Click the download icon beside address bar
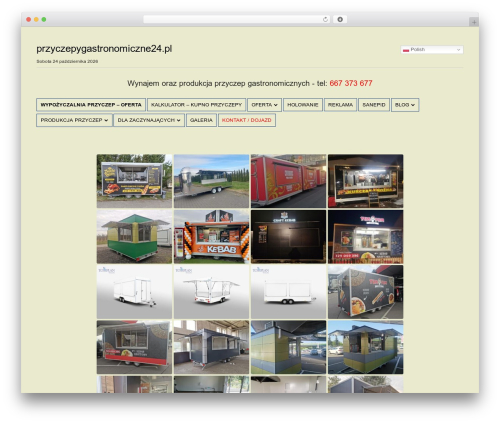Image resolution: width=500 pixels, height=423 pixels. [340, 20]
